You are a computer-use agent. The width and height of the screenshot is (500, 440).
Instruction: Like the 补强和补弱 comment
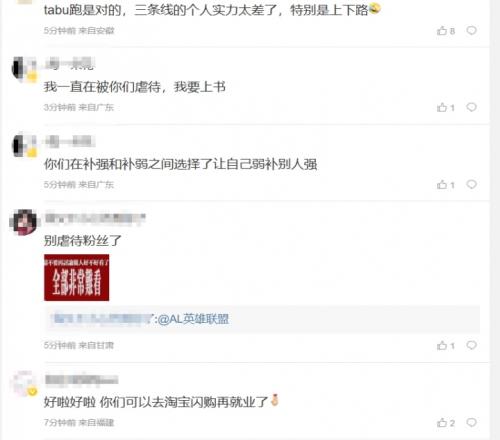(x=446, y=184)
